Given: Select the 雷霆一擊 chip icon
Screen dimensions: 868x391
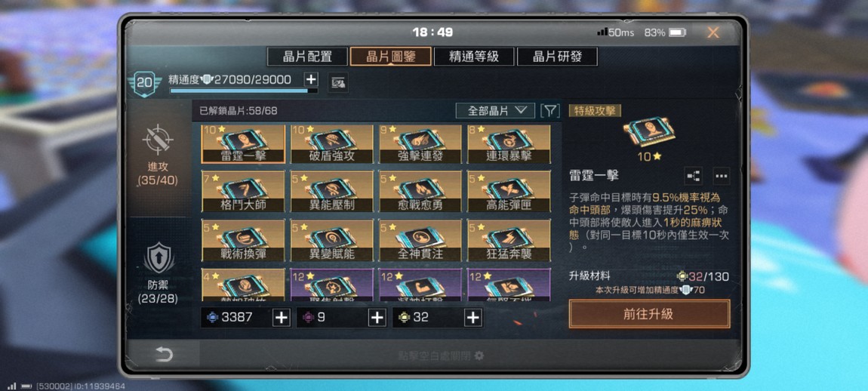Looking at the screenshot, I should tap(243, 144).
